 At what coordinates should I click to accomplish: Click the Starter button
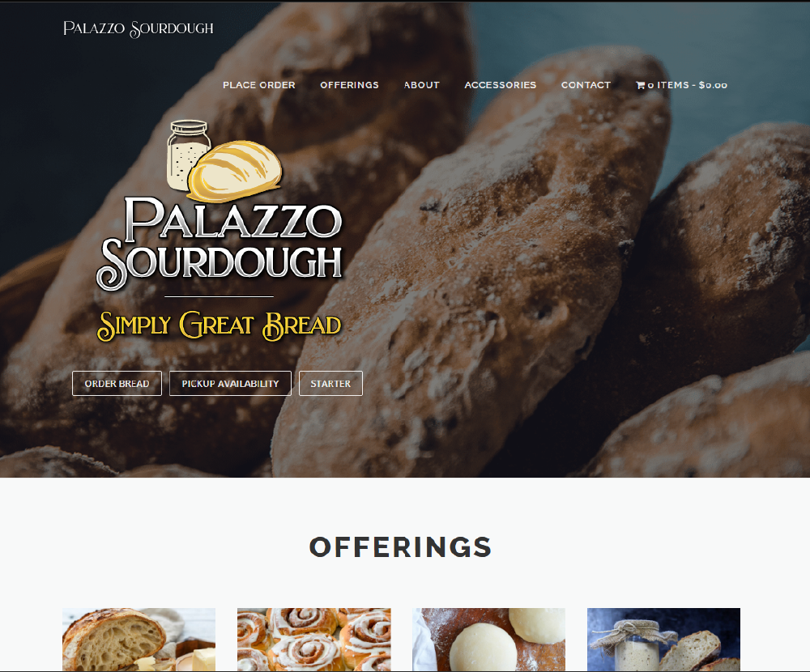coord(330,383)
